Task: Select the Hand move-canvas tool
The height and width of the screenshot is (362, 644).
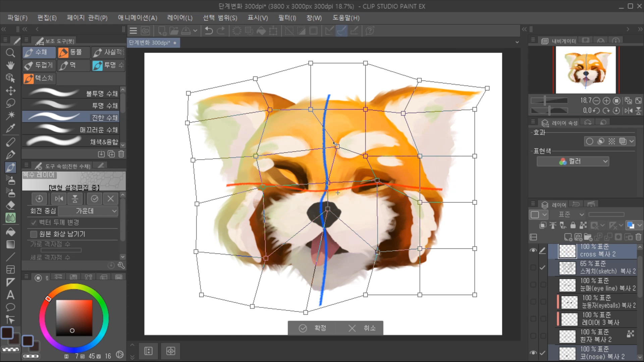Action: (10, 65)
